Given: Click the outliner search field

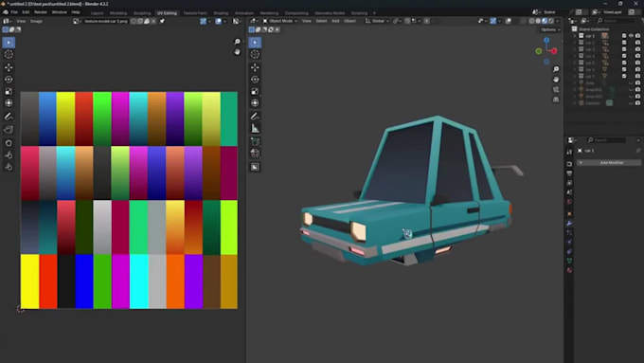Looking at the screenshot, I should click(616, 21).
